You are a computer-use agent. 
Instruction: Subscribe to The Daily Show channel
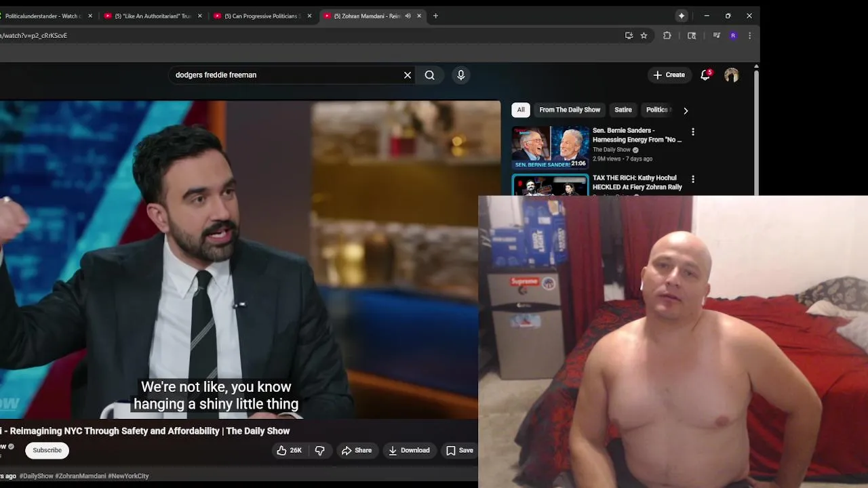[47, 450]
